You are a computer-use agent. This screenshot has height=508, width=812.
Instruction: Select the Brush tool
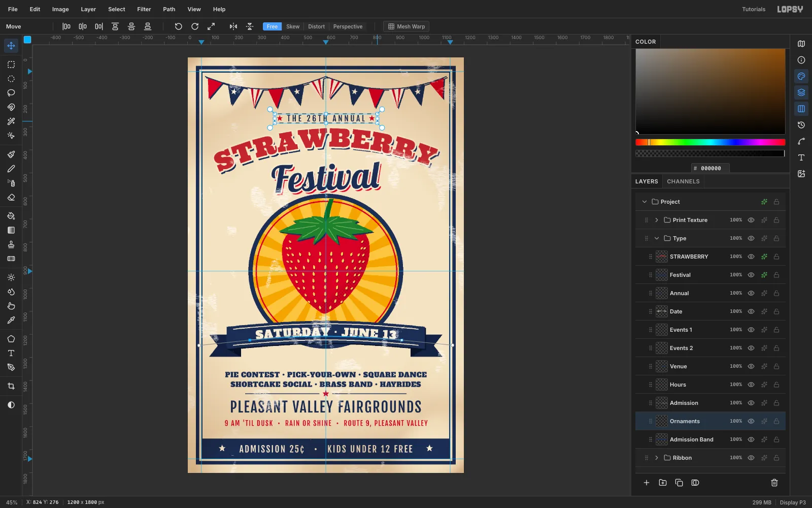(11, 154)
